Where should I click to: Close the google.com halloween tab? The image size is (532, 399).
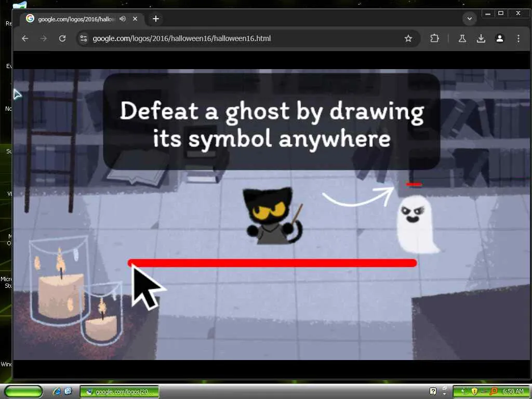click(x=135, y=19)
